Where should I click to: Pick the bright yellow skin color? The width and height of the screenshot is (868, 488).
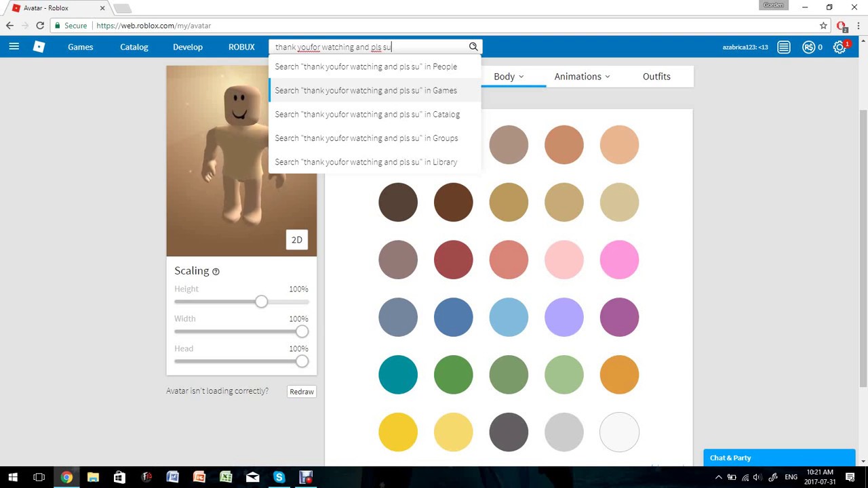(x=398, y=432)
